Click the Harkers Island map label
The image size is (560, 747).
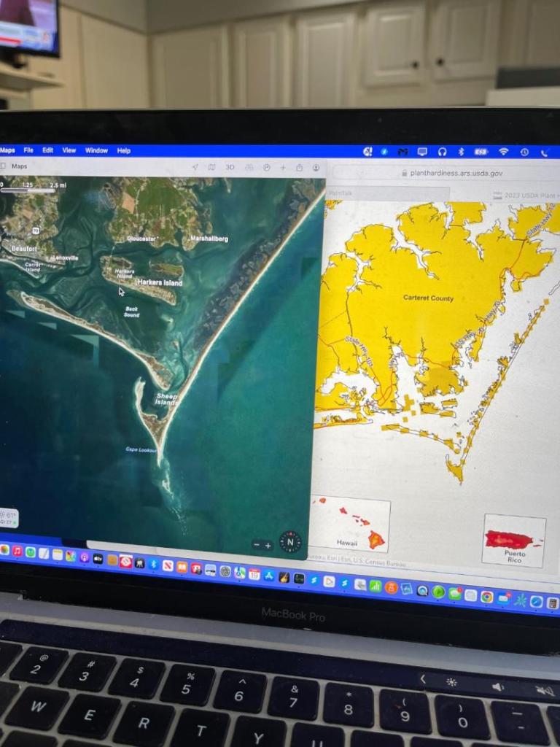click(160, 282)
